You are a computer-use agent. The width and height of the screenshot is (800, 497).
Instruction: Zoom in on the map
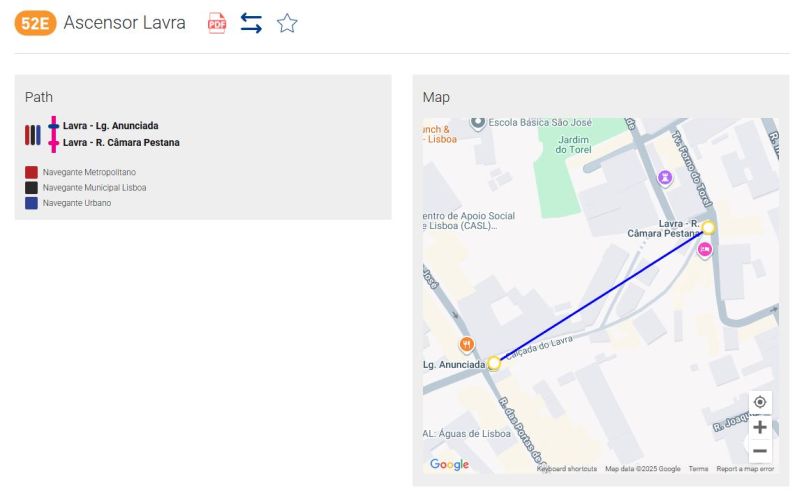pyautogui.click(x=760, y=427)
